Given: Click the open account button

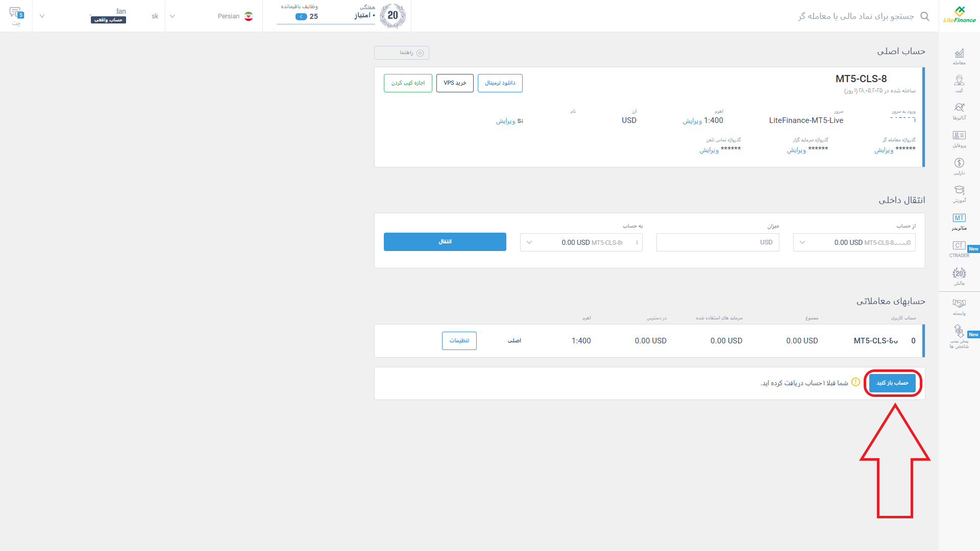Looking at the screenshot, I should pyautogui.click(x=892, y=383).
